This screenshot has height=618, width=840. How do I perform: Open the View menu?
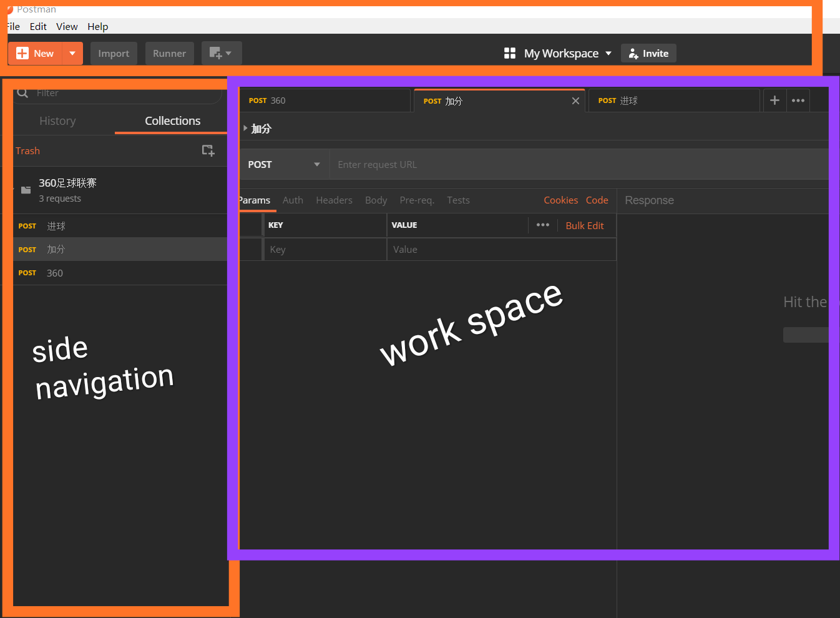pos(67,26)
